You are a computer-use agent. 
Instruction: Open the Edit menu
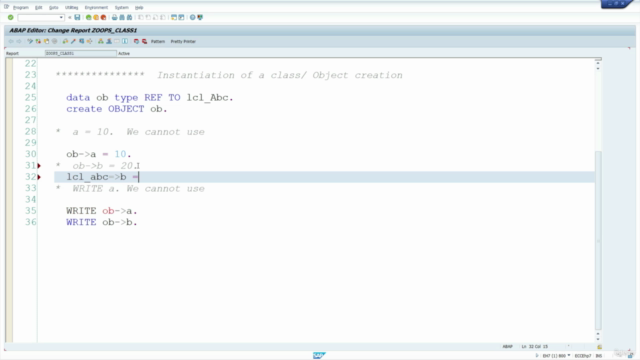point(38,7)
